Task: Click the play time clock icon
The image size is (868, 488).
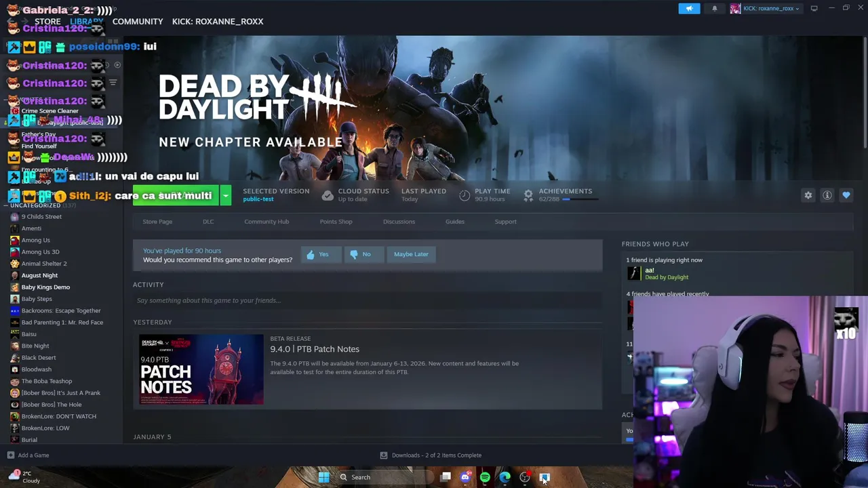Action: 465,195
